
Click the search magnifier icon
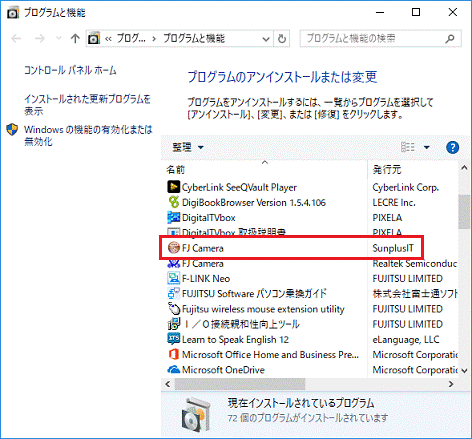(x=450, y=39)
